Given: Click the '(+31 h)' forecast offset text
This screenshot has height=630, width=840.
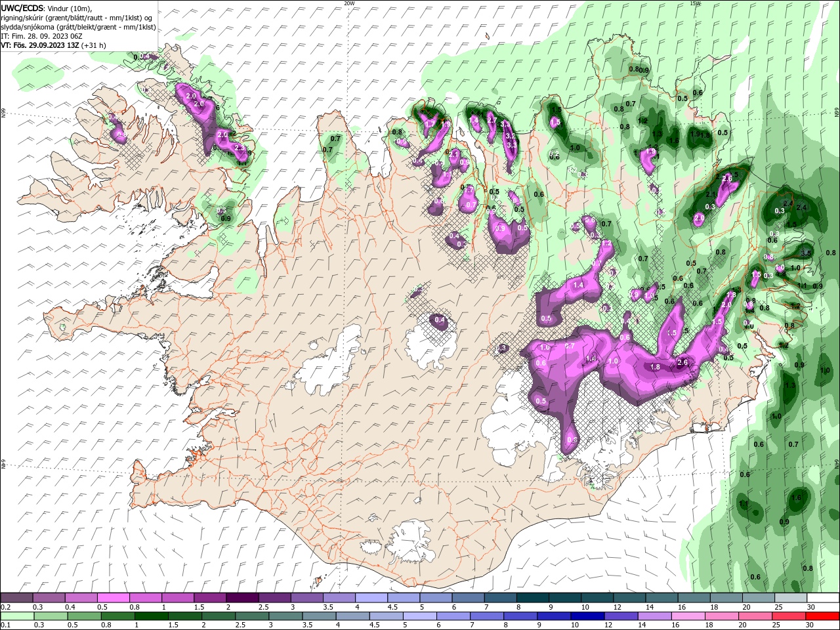Looking at the screenshot, I should pos(93,45).
